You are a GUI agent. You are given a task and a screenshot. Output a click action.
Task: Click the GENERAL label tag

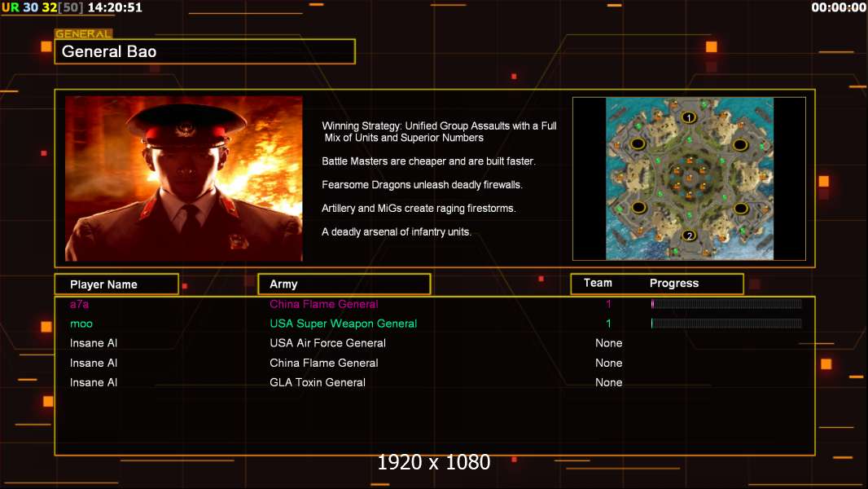pyautogui.click(x=84, y=33)
